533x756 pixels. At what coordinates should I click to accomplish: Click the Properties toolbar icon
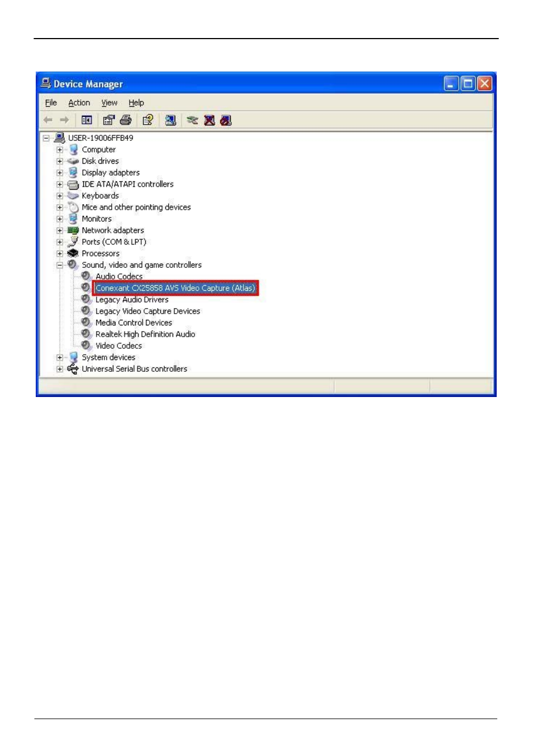[x=108, y=120]
